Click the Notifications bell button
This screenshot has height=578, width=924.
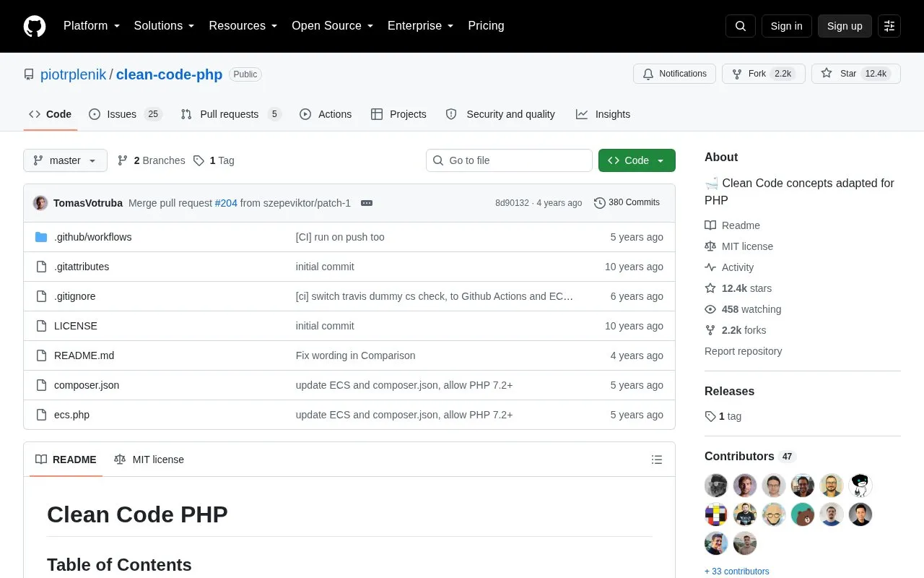coord(674,74)
